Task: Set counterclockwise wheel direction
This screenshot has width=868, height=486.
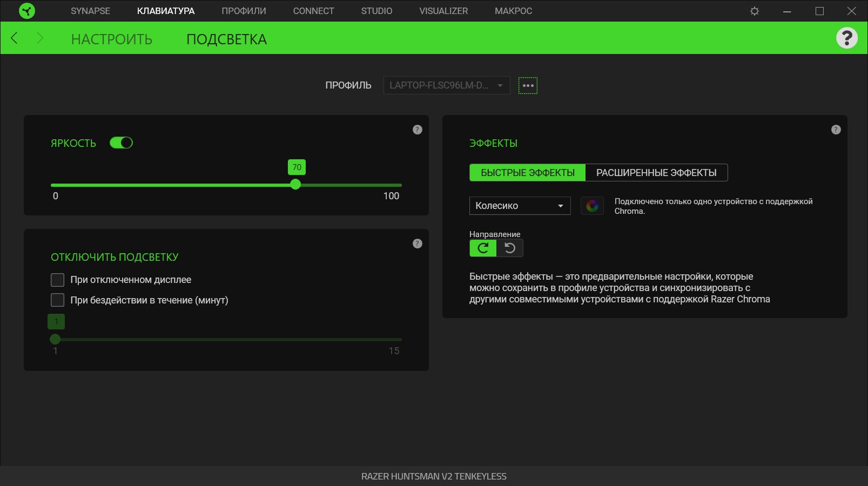Action: (510, 248)
